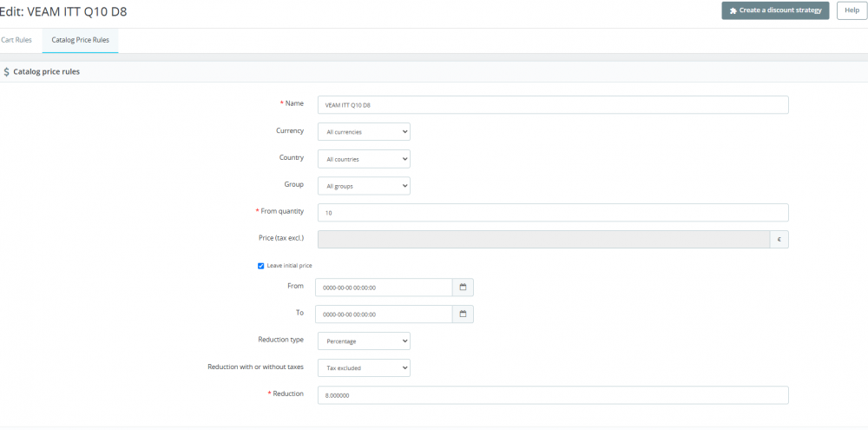
Task: Focus the From quantity field
Action: pyautogui.click(x=553, y=213)
